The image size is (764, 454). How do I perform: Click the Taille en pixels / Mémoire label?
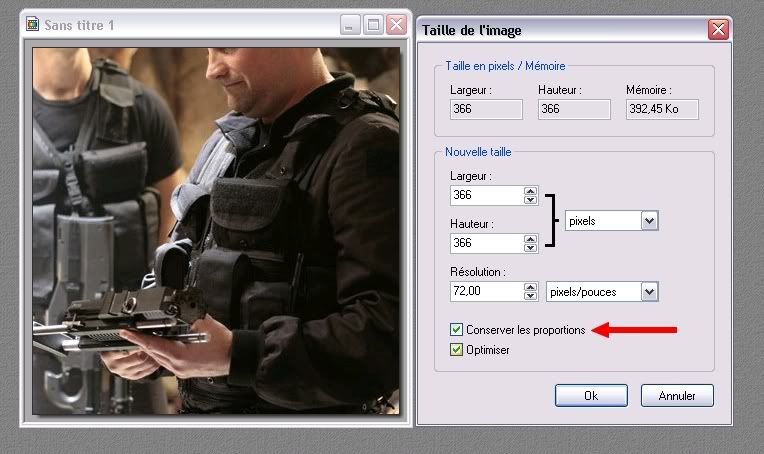(505, 66)
